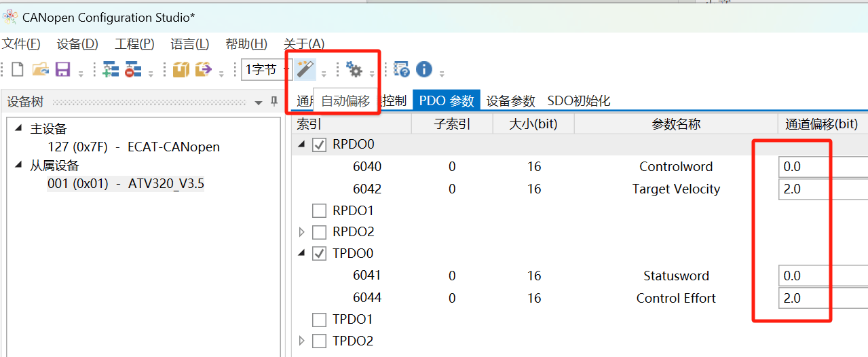Open the 工程(P) menu

pyautogui.click(x=134, y=44)
